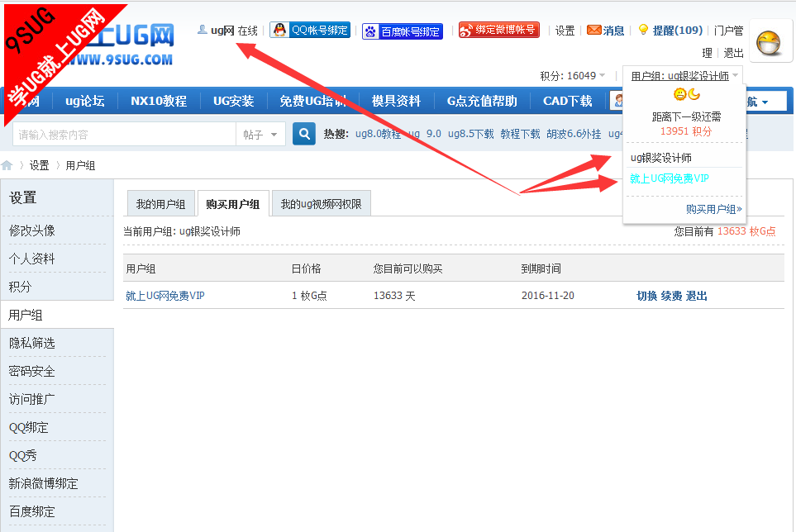Open 访问推广 in the settings sidebar
This screenshot has height=532, width=796.
tap(32, 399)
